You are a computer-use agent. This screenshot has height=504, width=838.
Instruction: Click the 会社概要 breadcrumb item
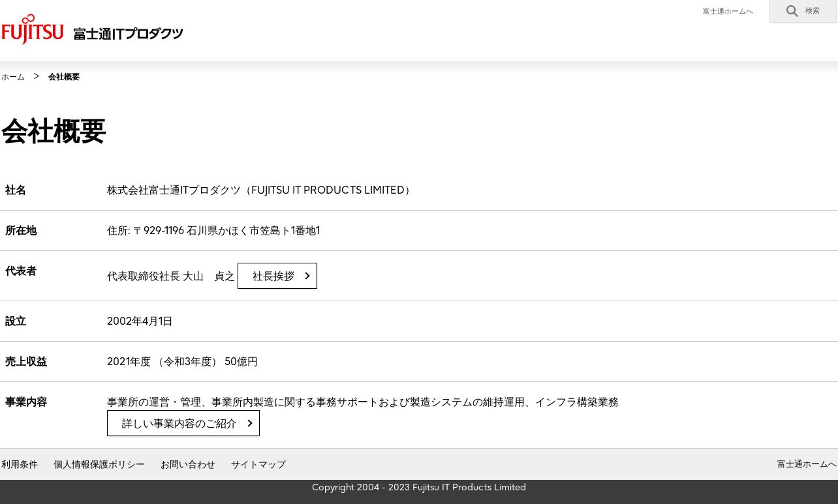click(64, 77)
